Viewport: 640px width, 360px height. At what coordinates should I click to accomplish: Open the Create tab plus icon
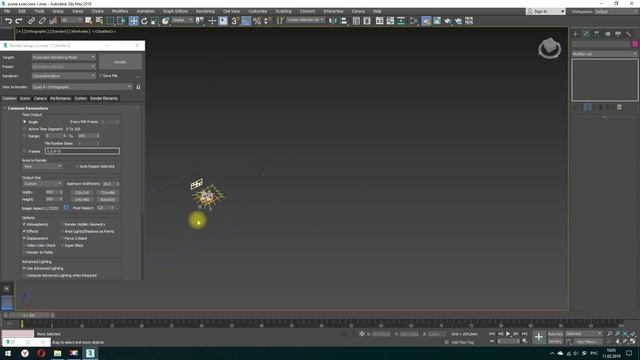pyautogui.click(x=576, y=34)
